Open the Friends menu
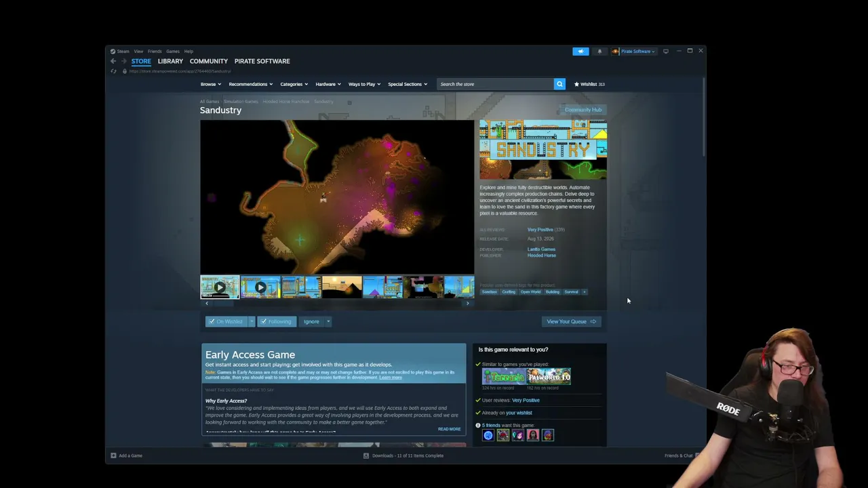The height and width of the screenshot is (488, 868). pyautogui.click(x=155, y=52)
